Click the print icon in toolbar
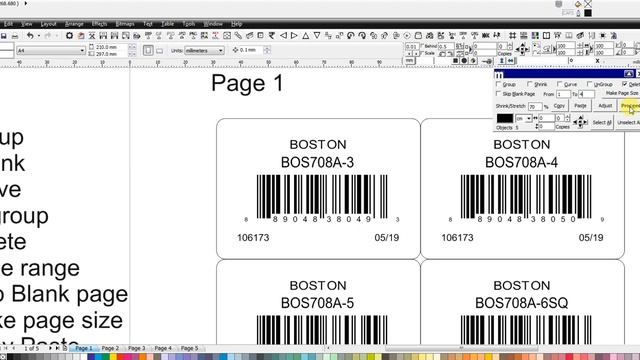 pos(15,36)
